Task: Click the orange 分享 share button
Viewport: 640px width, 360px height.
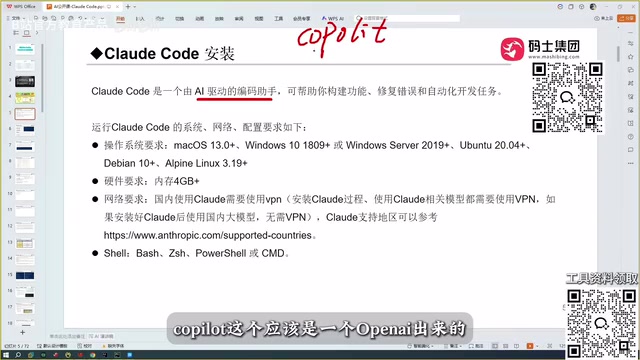Action: click(627, 18)
